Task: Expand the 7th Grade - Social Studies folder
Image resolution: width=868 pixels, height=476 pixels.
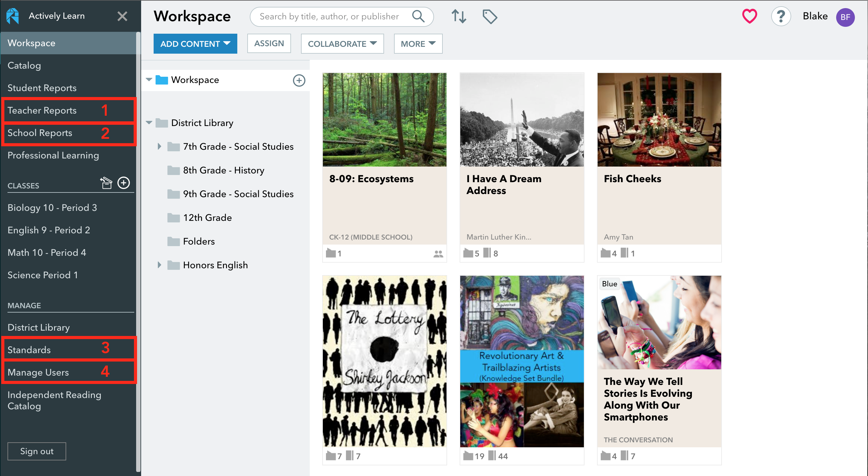Action: [x=160, y=146]
